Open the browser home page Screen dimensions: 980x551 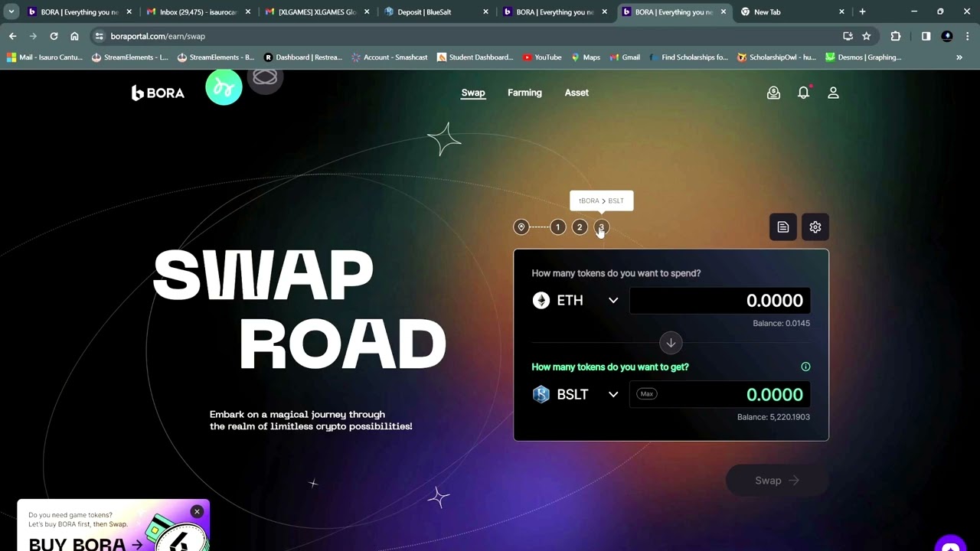(74, 36)
